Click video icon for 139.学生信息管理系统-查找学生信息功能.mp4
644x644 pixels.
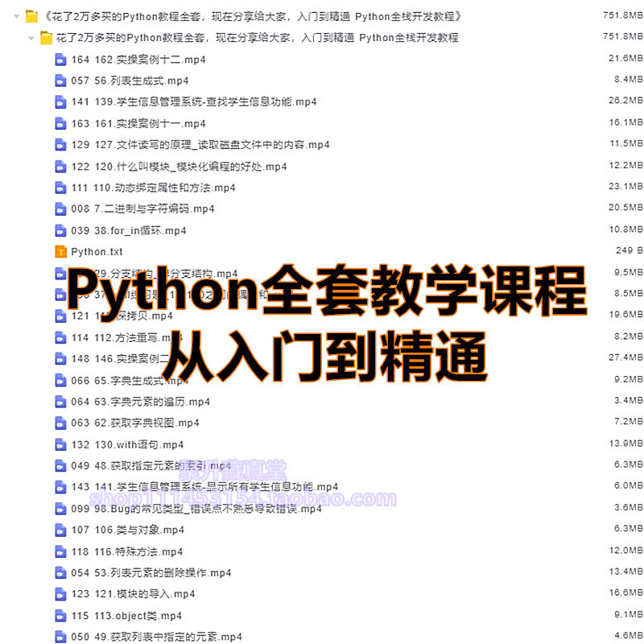pyautogui.click(x=60, y=102)
